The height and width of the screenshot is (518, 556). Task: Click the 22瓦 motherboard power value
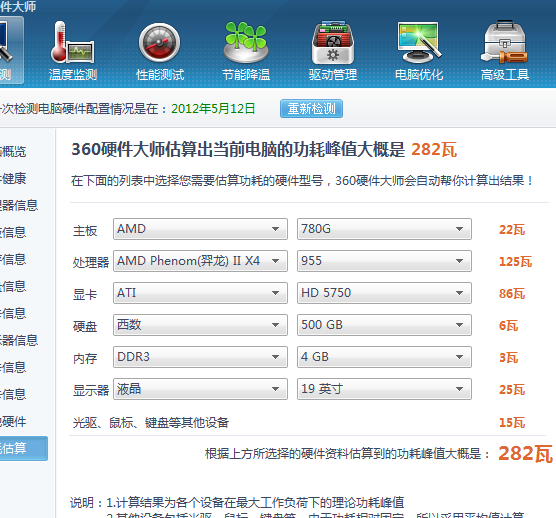tap(512, 230)
